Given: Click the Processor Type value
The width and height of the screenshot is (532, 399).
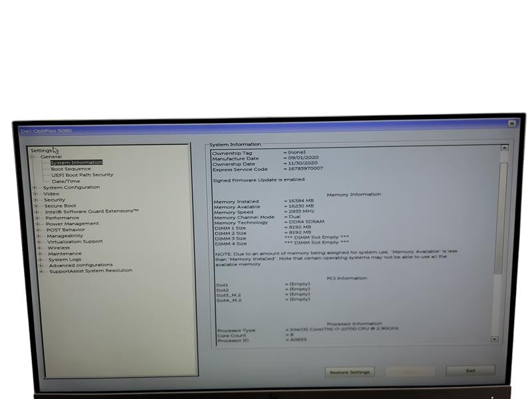Looking at the screenshot, I should 344,329.
